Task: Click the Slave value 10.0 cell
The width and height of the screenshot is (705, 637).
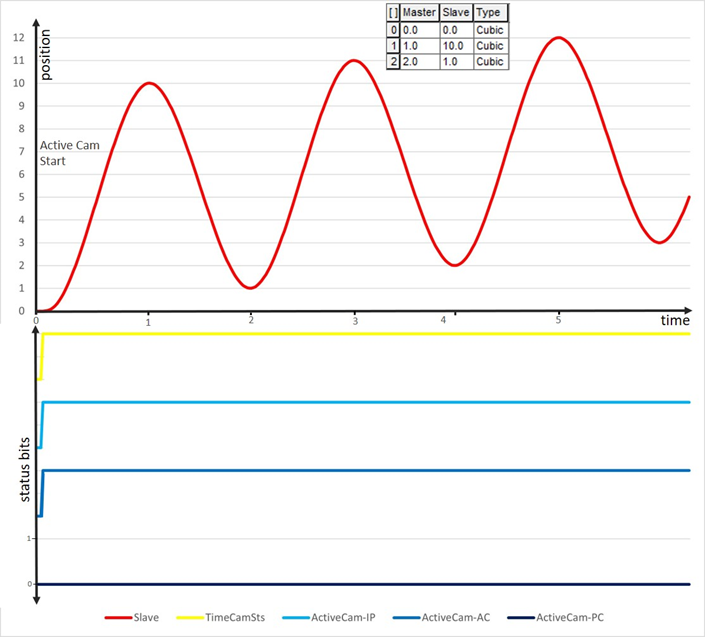Action: tap(456, 46)
